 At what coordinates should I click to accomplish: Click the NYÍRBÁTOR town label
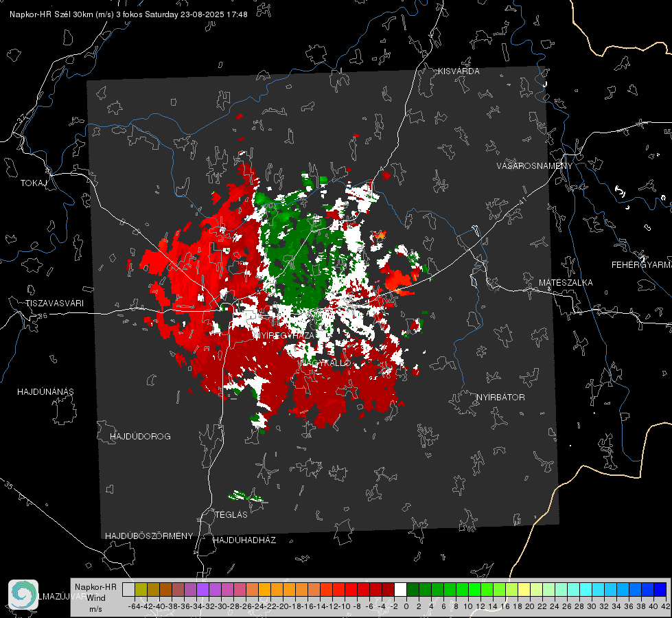click(x=500, y=397)
